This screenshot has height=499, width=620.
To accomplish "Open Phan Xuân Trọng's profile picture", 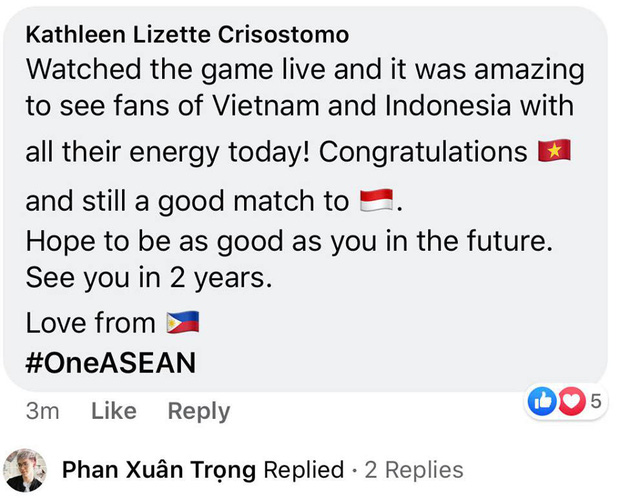I will 26,470.
